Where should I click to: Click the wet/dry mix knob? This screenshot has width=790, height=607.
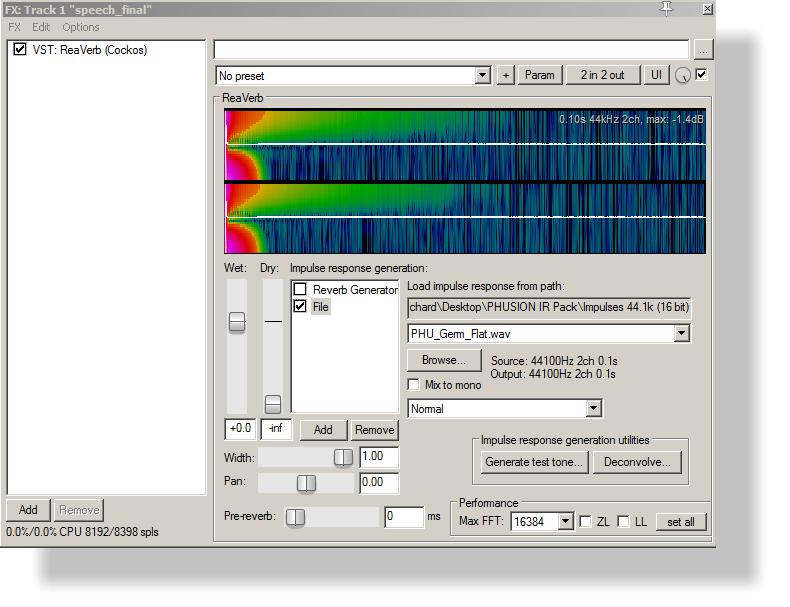pyautogui.click(x=683, y=76)
